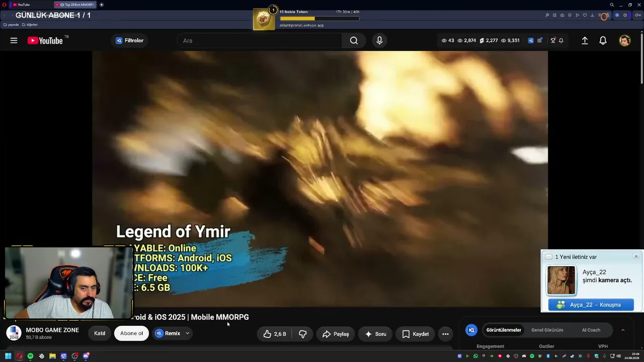Open File Explorer from the taskbar

point(52,356)
